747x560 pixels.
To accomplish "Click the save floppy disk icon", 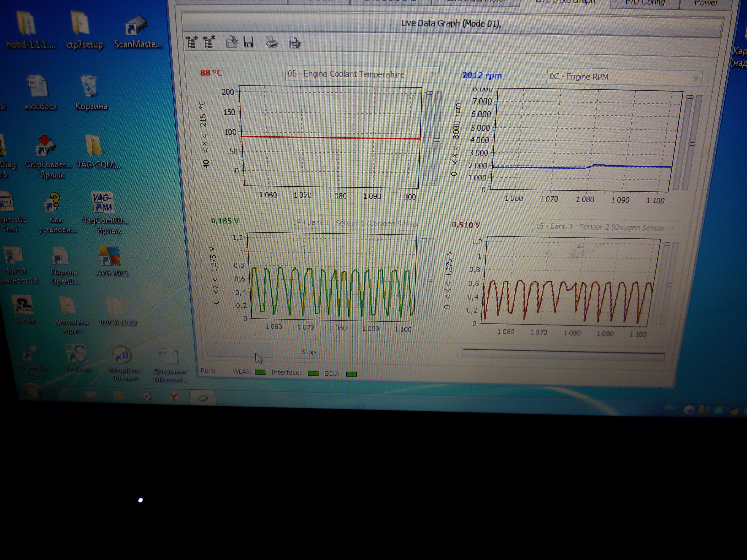I will [x=249, y=43].
